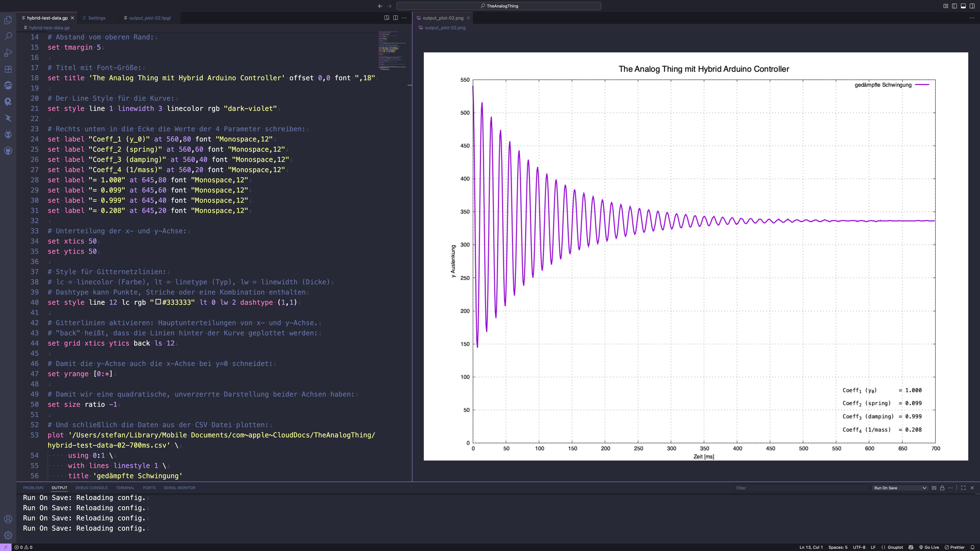Switch to the TERMINAL panel tab
Viewport: 980px width, 551px height.
[x=125, y=488]
